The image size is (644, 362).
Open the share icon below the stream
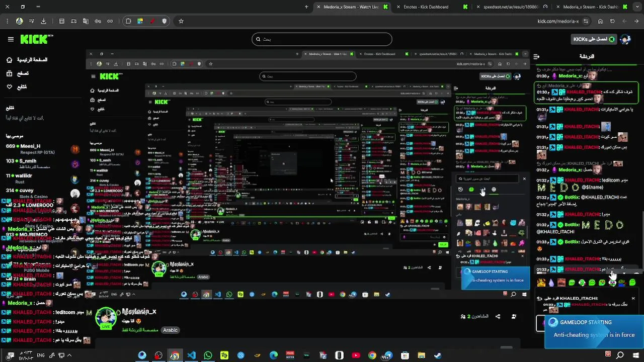pyautogui.click(x=498, y=316)
